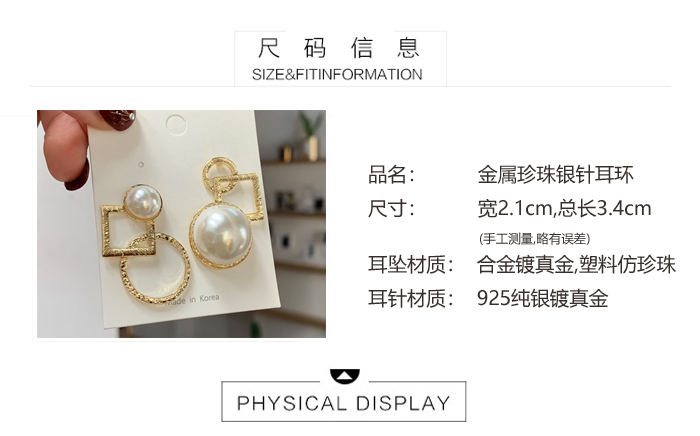The image size is (700, 436).
Task: Select the 金属珍珠银针耳环 product name text
Action: 555,174
